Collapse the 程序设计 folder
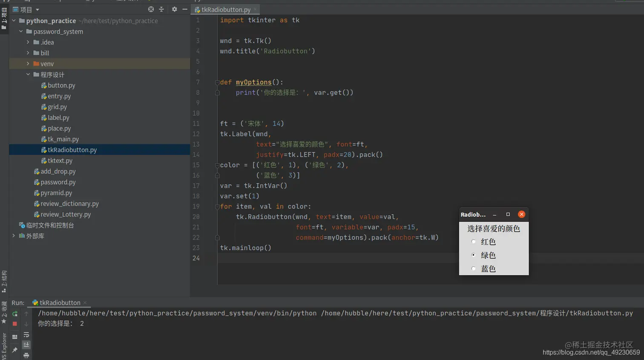644x360 pixels. tap(28, 74)
